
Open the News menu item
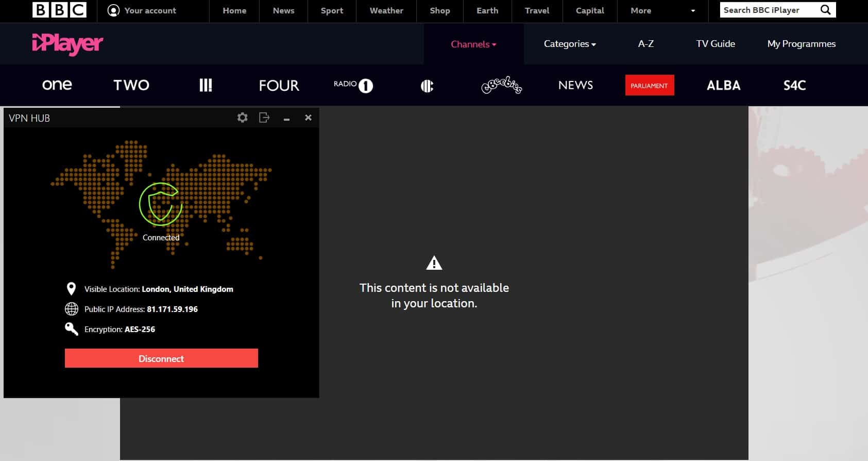click(x=283, y=10)
